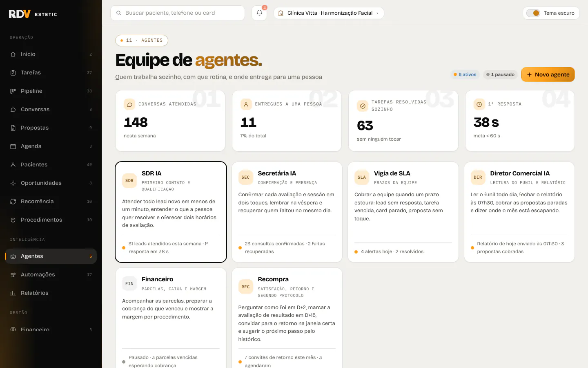Navigate to Pipeline
Viewport: 588px width, 368px height.
click(x=51, y=91)
